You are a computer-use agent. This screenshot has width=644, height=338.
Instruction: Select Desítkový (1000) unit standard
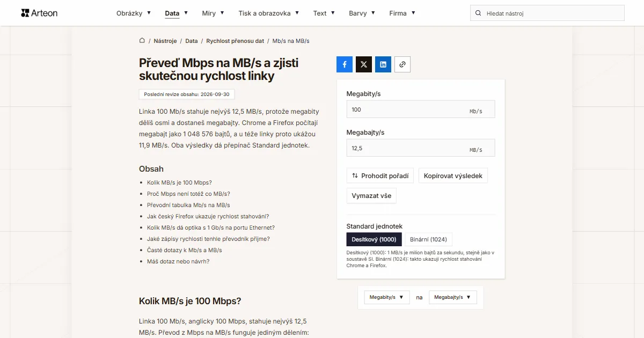[374, 239]
